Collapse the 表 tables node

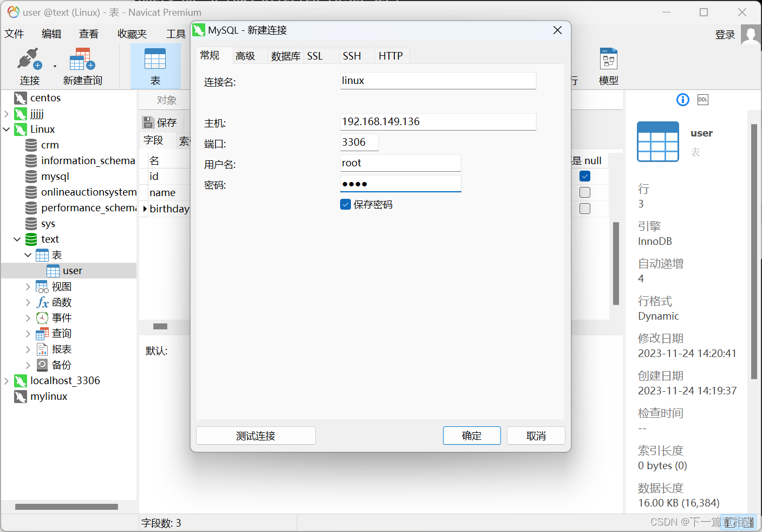[28, 255]
